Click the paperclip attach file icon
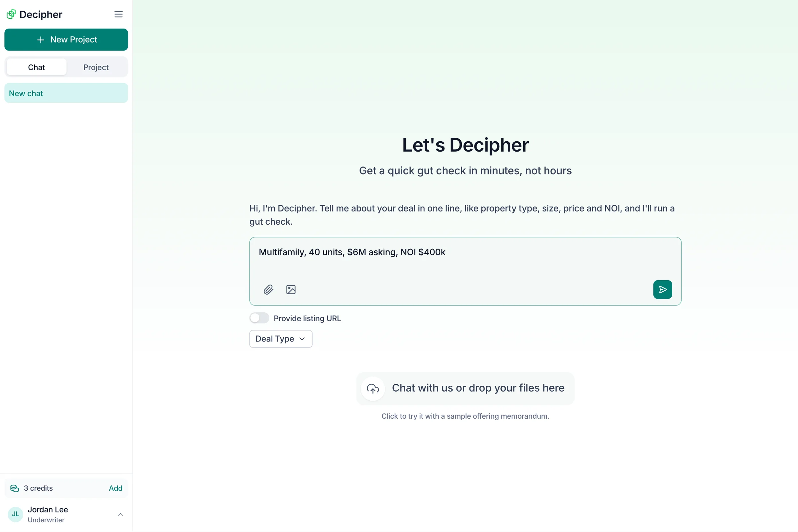 click(268, 289)
